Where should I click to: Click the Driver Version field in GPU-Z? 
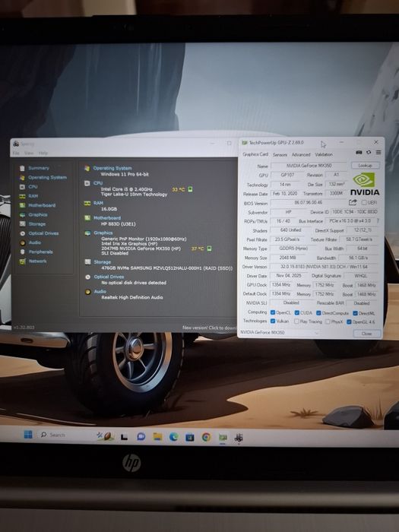pyautogui.click(x=324, y=267)
